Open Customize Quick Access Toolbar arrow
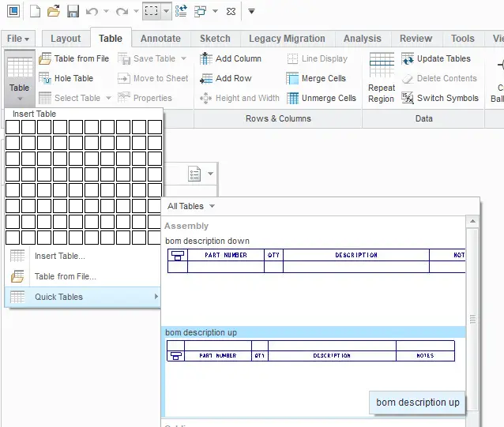 (x=251, y=12)
